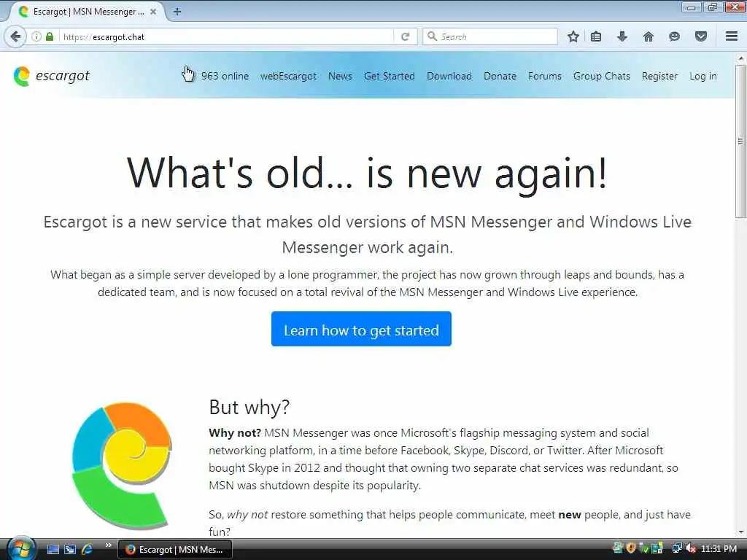Click the Pocket icon in toolbar
This screenshot has width=747, height=560.
701,36
